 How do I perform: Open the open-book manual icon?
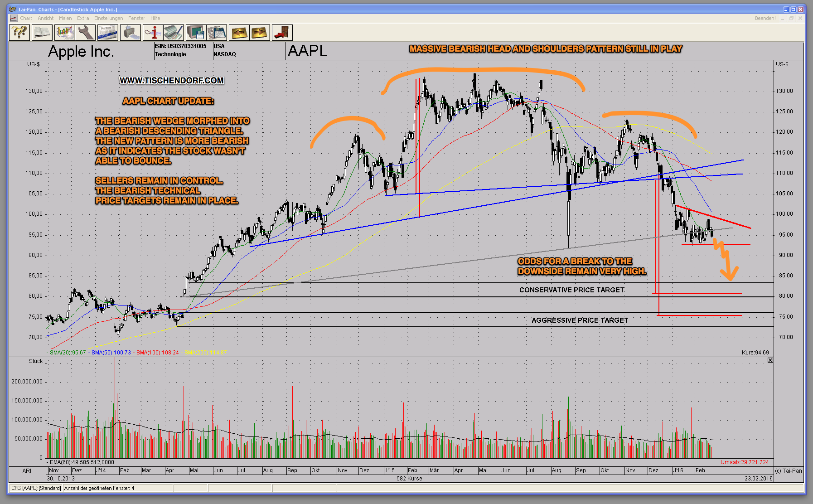click(42, 33)
